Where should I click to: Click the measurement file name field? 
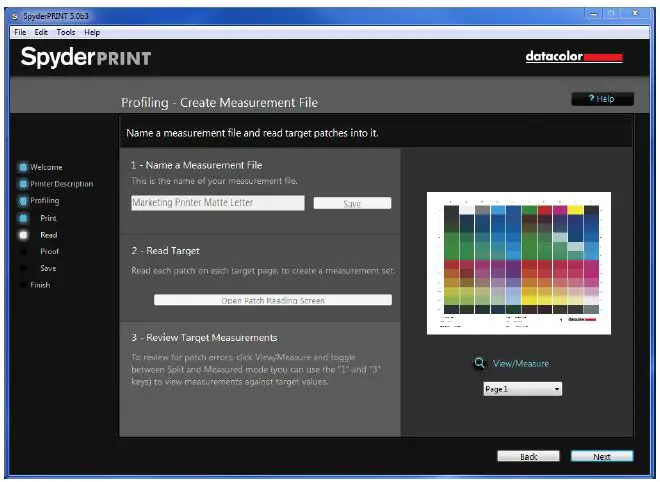pyautogui.click(x=218, y=203)
